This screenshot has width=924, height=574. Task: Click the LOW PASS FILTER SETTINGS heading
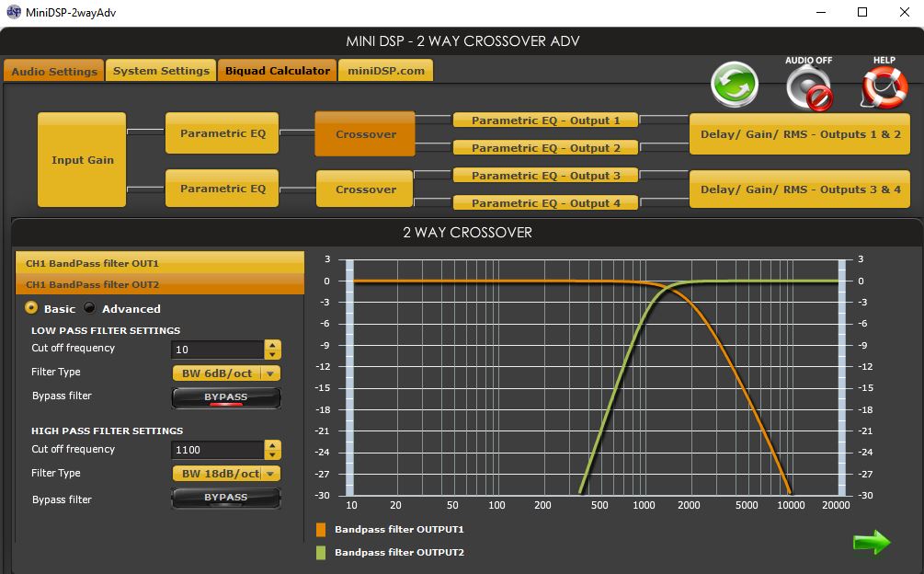pos(106,330)
